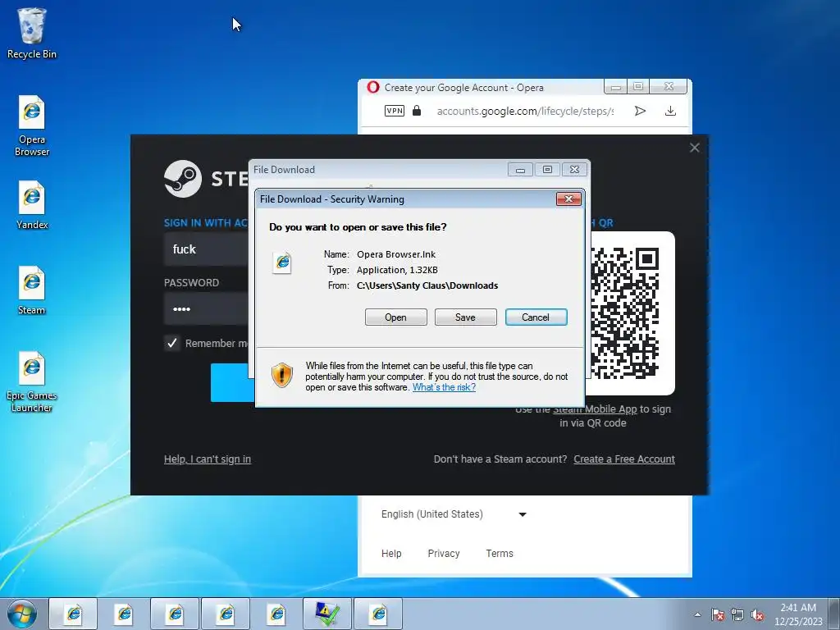Screen dimensions: 840x630
Task: Select the Opera Browser desktop shortcut
Action: point(32,126)
